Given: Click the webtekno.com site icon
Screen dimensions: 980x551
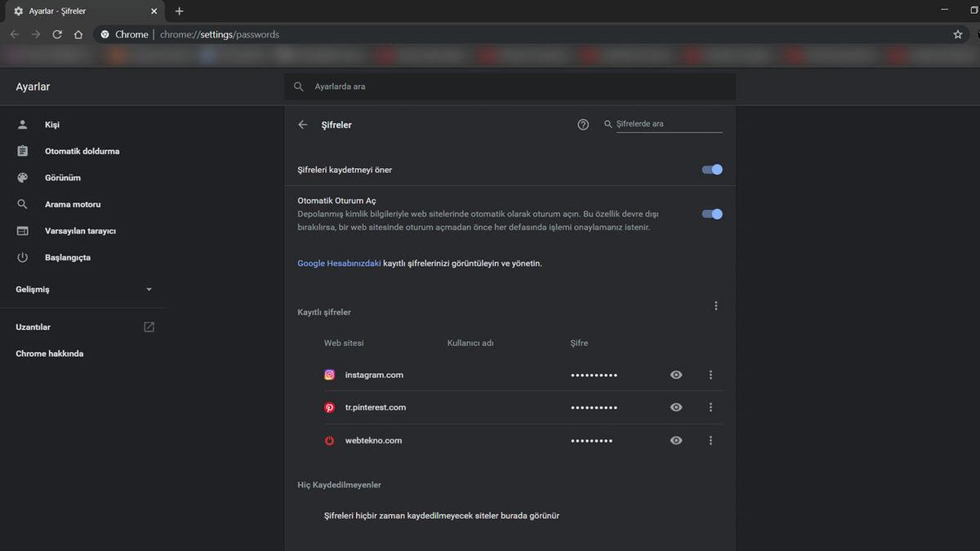Looking at the screenshot, I should (x=329, y=440).
